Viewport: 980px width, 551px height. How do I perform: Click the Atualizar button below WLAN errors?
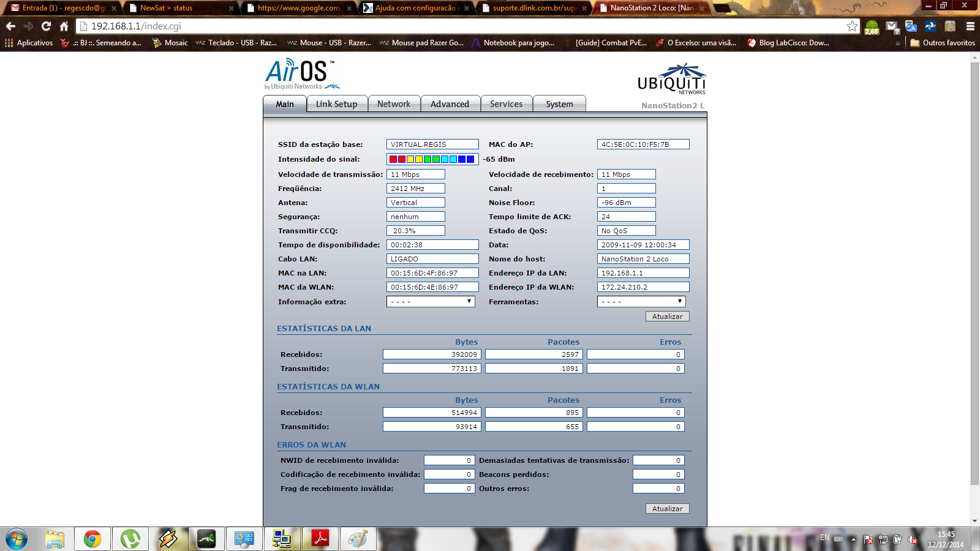(x=668, y=509)
